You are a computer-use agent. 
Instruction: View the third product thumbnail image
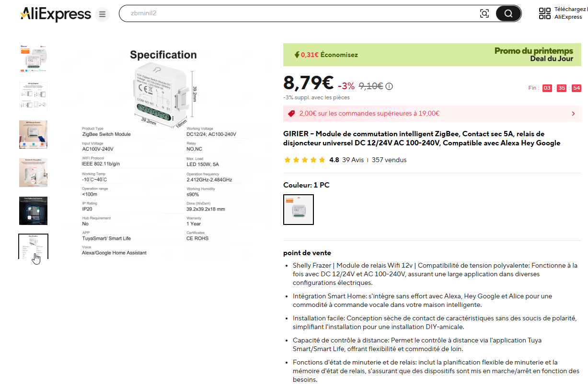click(34, 134)
